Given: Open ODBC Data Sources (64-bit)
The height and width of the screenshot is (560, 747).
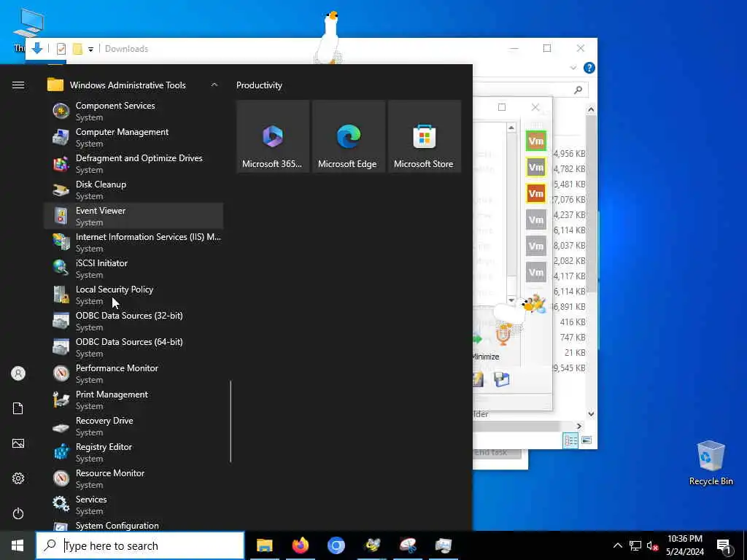Looking at the screenshot, I should pos(133,346).
